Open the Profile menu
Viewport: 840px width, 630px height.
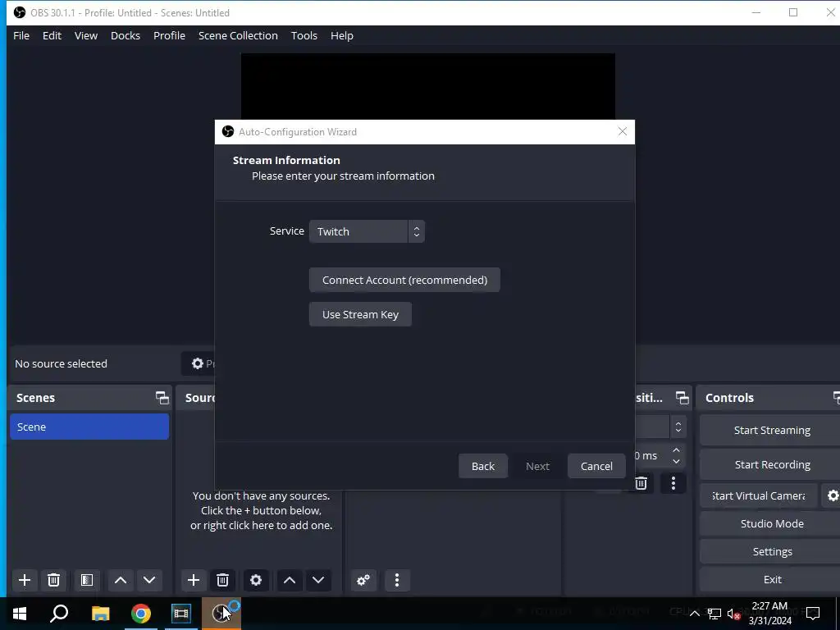[x=169, y=35]
